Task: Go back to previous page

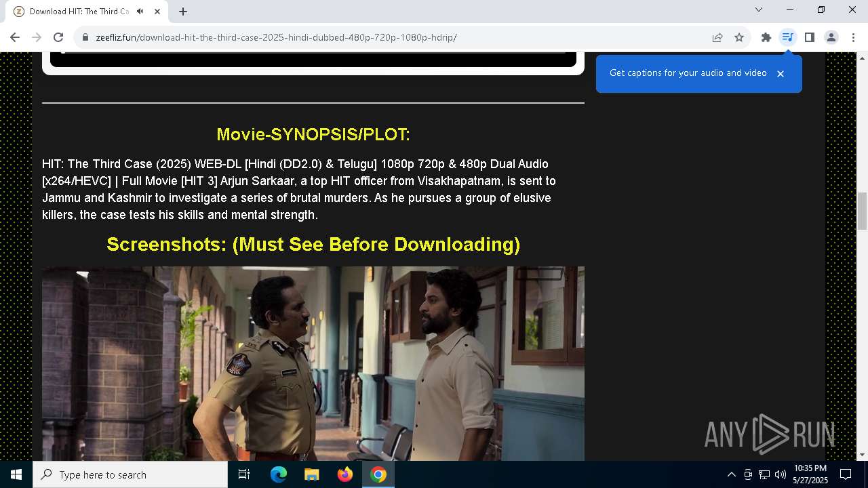Action: point(15,37)
